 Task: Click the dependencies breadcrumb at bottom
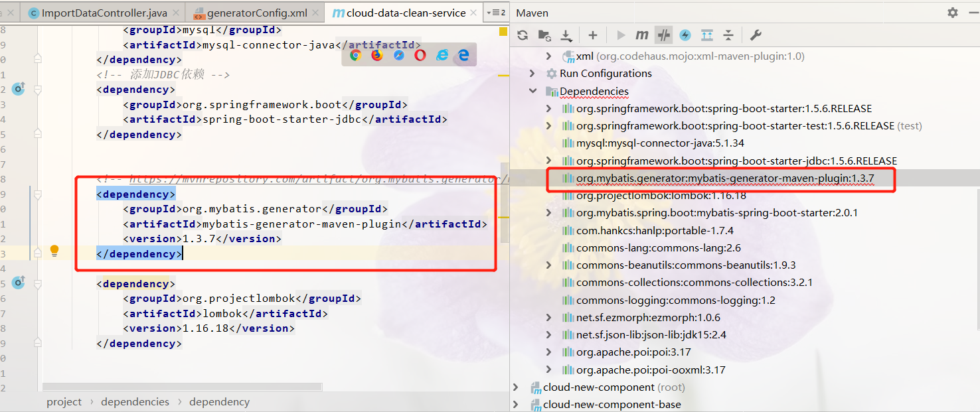[135, 401]
